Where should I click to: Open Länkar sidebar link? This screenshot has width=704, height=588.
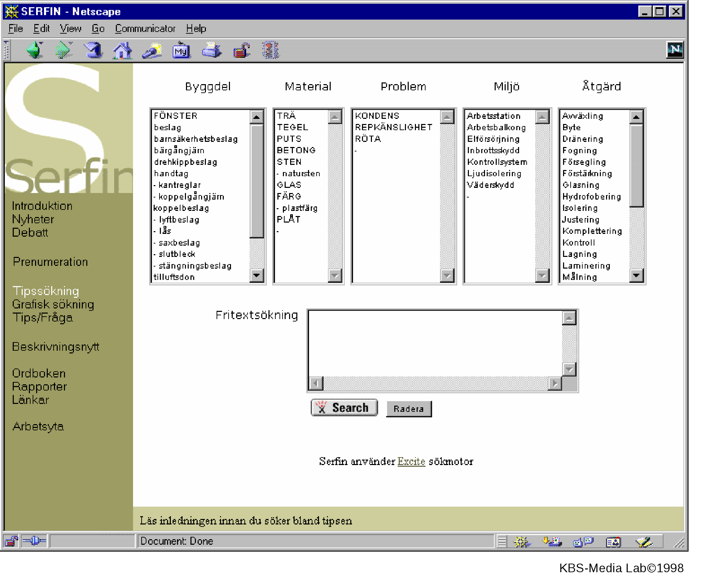pos(30,400)
